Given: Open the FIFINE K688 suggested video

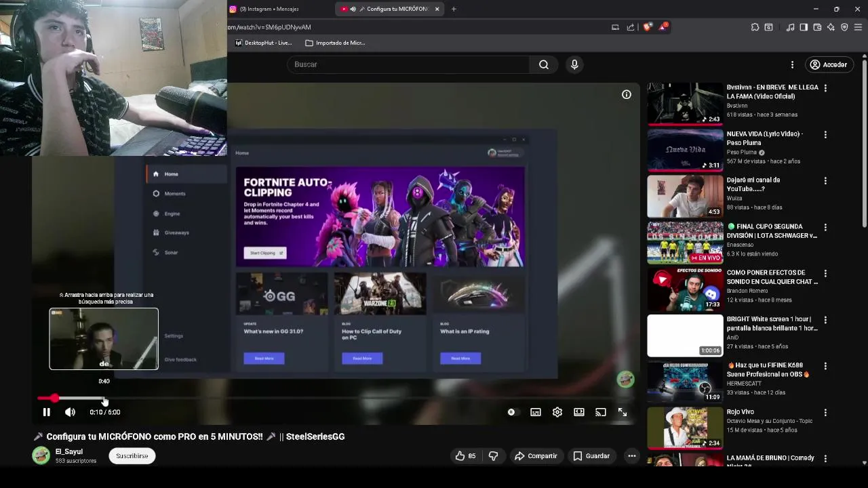Looking at the screenshot, I should pos(685,382).
